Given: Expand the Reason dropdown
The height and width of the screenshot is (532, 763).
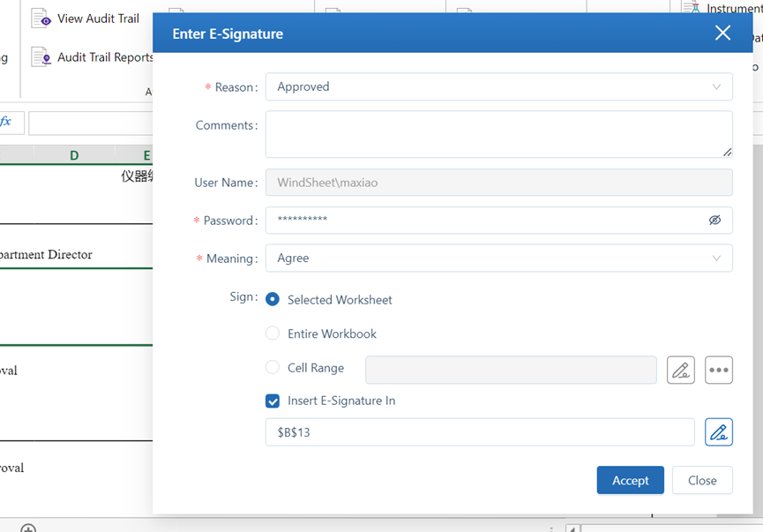Looking at the screenshot, I should (x=498, y=86).
